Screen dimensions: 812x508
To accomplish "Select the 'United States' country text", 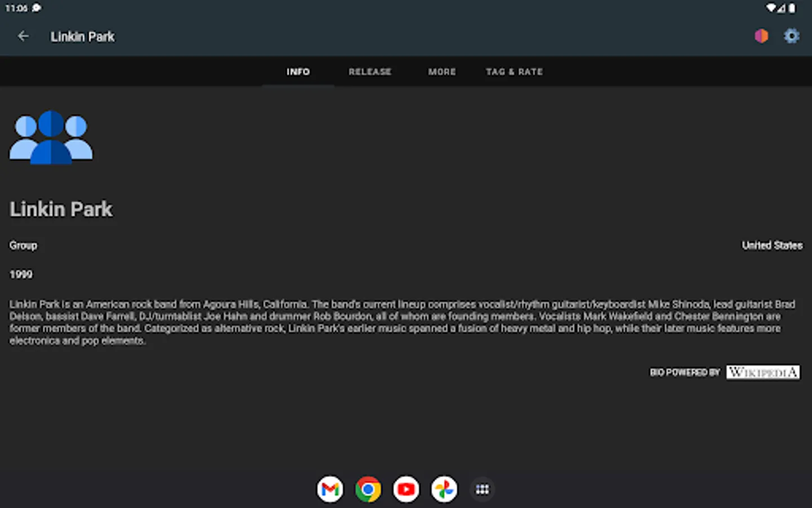I will [772, 246].
